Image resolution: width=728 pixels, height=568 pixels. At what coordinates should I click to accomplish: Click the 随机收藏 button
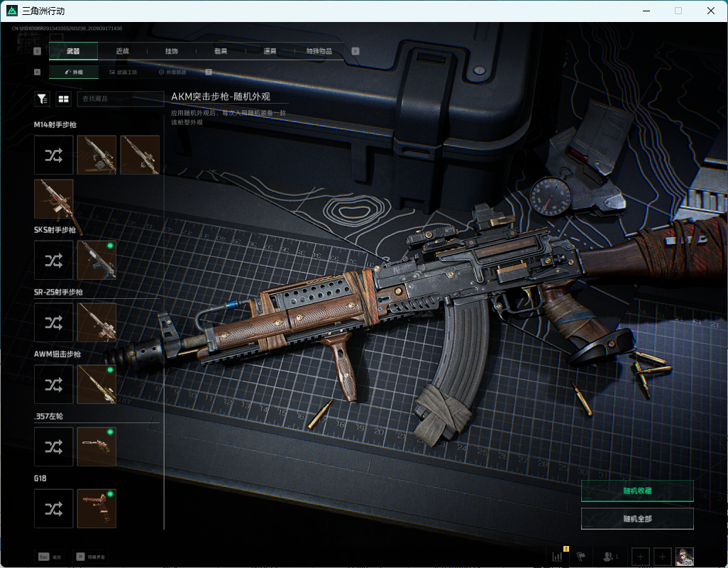637,491
